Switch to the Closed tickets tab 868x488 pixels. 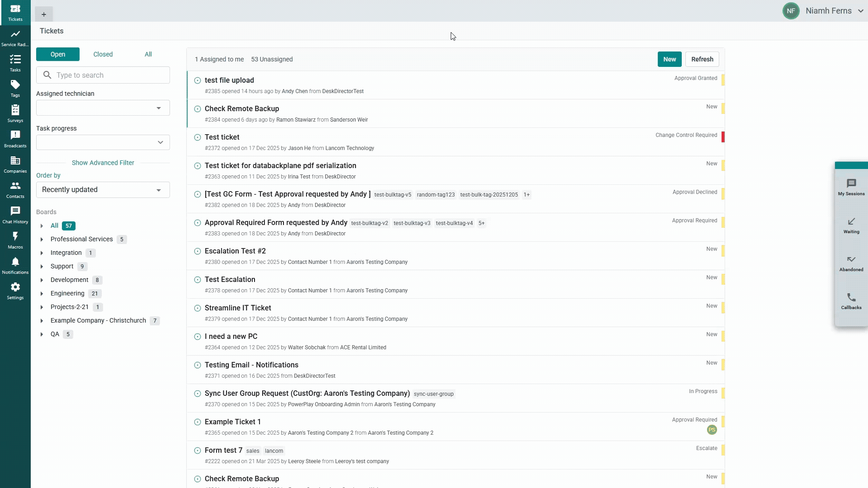(x=103, y=54)
